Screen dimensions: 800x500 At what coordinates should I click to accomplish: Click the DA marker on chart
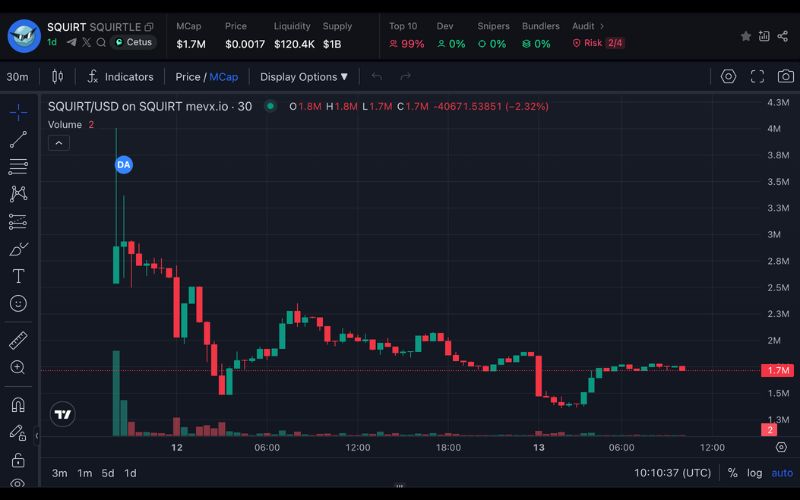click(x=123, y=165)
